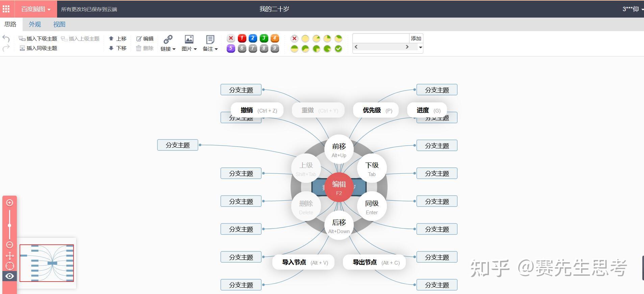Viewport: 644px width, 294px height.
Task: Set progress to not started circle
Action: tap(305, 39)
